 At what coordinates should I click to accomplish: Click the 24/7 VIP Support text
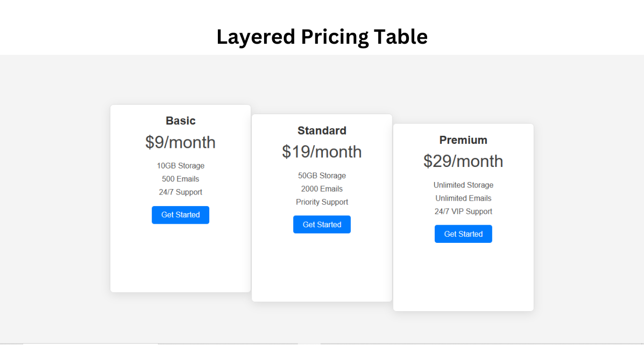coord(463,212)
